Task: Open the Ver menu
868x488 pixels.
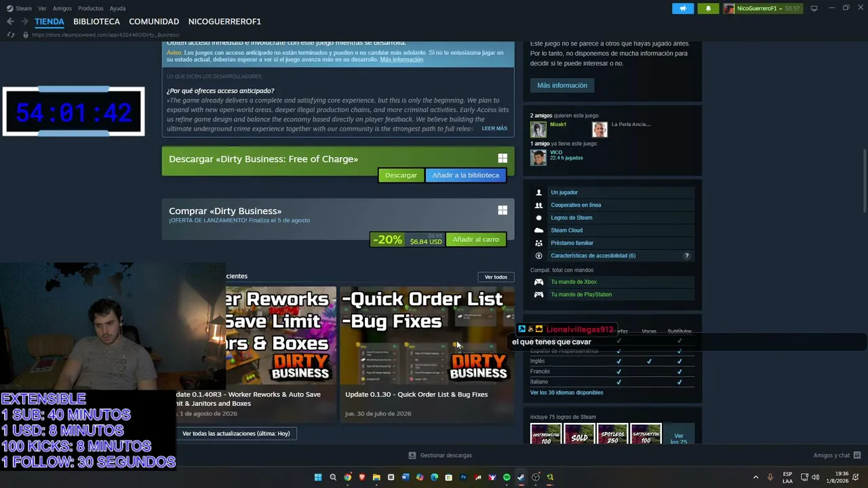Action: 43,8
